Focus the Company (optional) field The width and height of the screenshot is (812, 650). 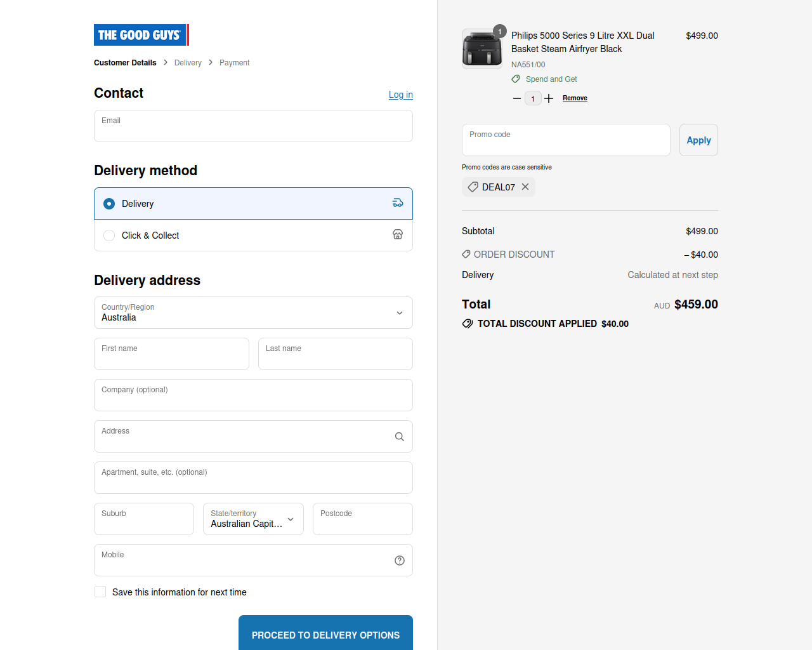coord(253,395)
